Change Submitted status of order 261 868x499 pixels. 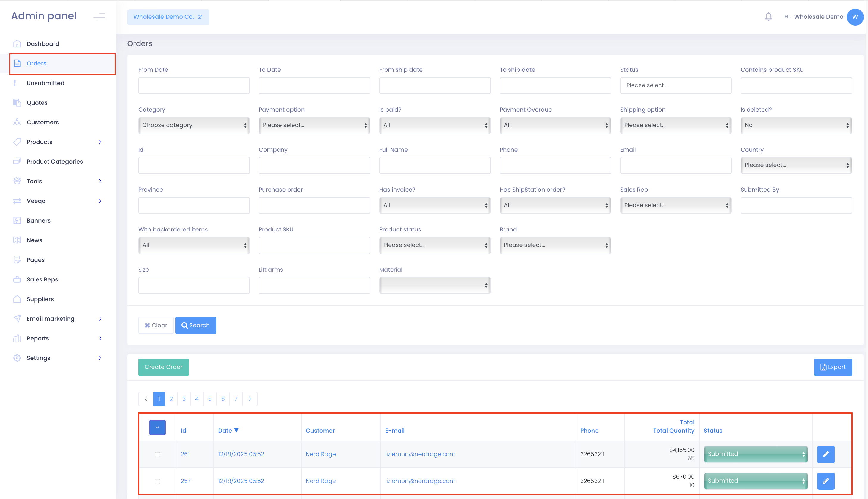point(756,454)
